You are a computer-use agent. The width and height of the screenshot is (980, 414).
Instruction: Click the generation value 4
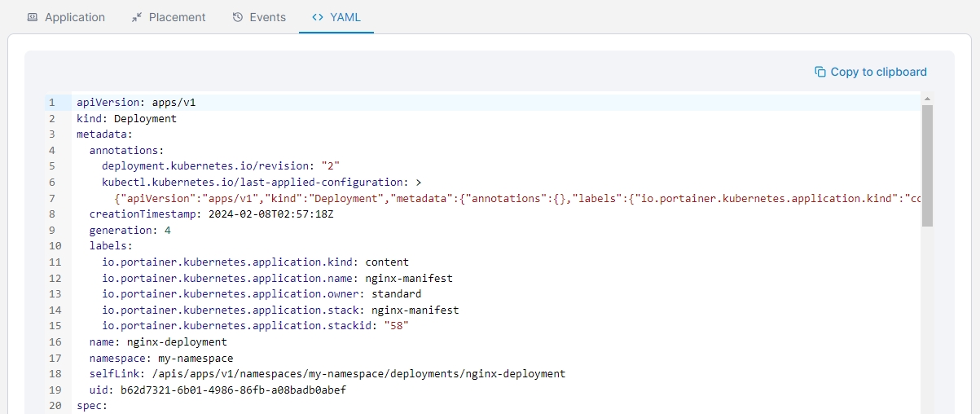(x=167, y=231)
